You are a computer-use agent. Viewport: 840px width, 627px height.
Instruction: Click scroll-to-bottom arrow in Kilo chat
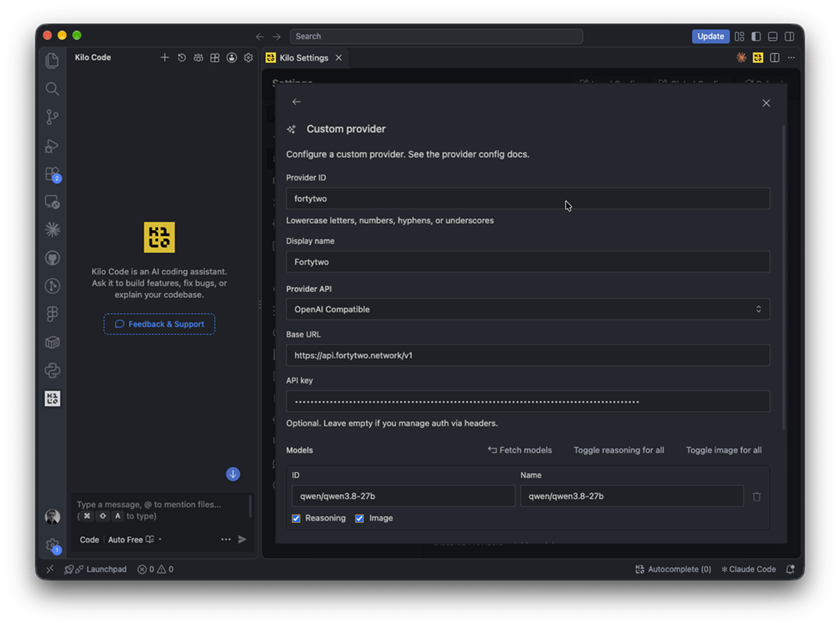pyautogui.click(x=233, y=474)
